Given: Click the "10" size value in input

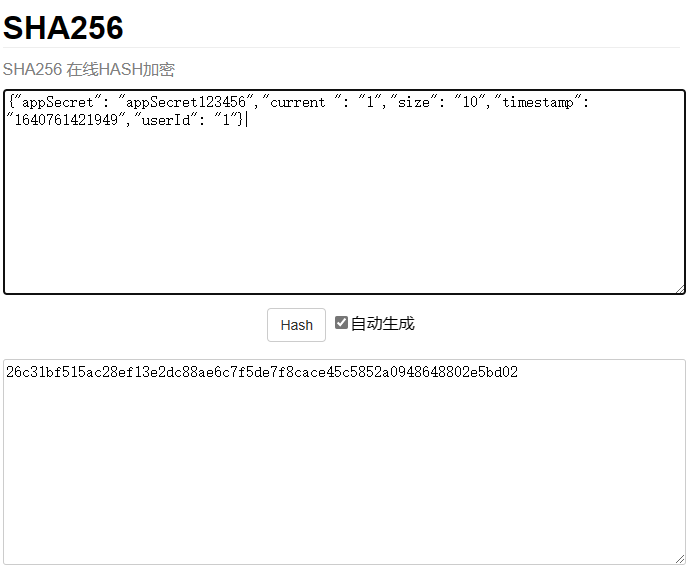Looking at the screenshot, I should tap(469, 102).
